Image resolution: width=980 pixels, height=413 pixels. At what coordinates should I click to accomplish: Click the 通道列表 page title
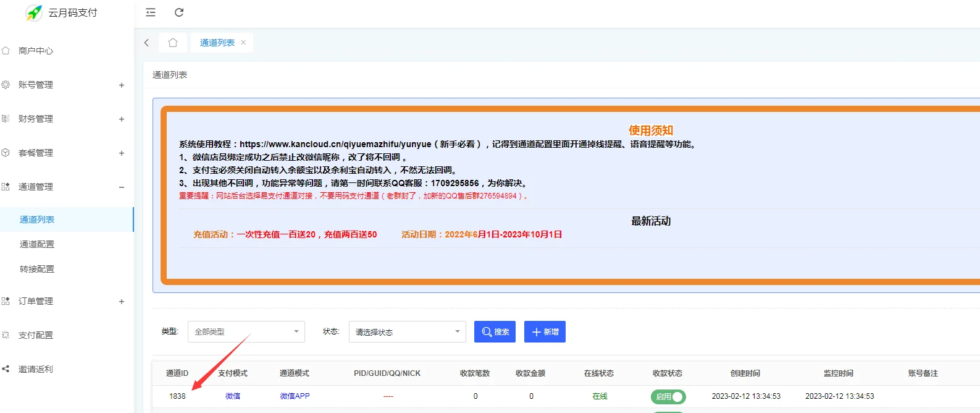click(x=170, y=75)
